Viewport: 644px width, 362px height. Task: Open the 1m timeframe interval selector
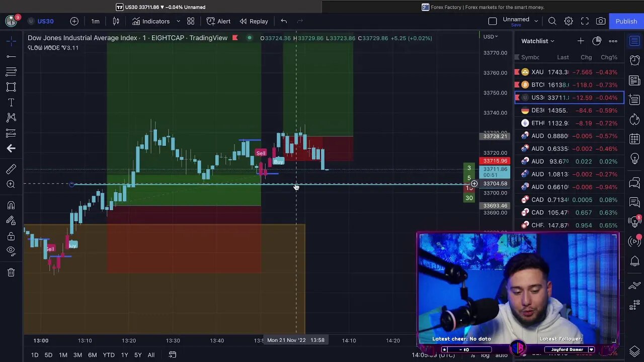tap(95, 21)
